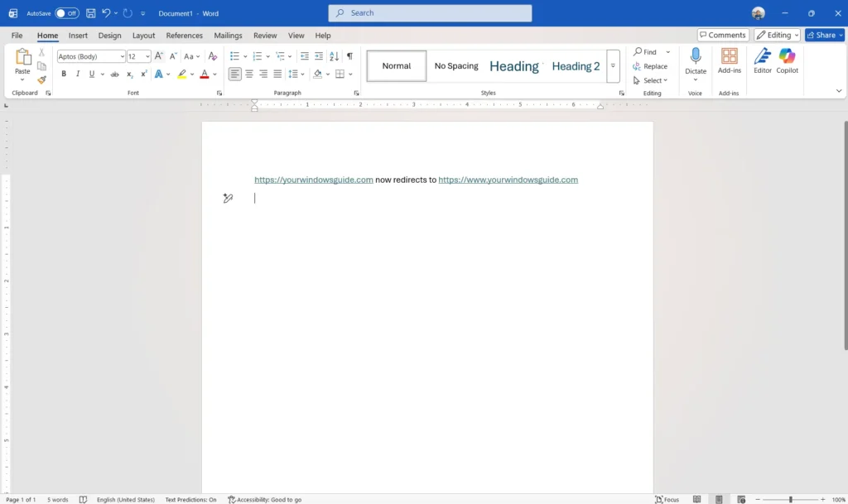The width and height of the screenshot is (848, 504).
Task: Apply the yellow text highlight color
Action: [181, 74]
